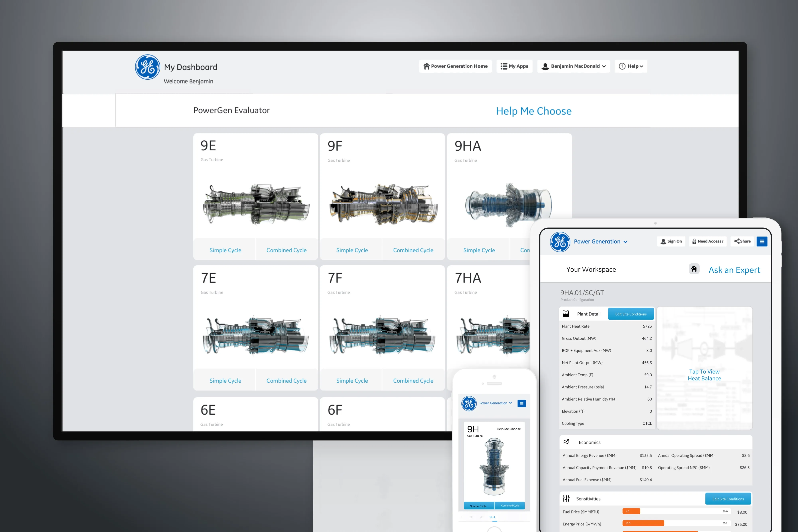Select the Net Plant Output (MW) row
This screenshot has height=532, width=798.
pyautogui.click(x=607, y=363)
